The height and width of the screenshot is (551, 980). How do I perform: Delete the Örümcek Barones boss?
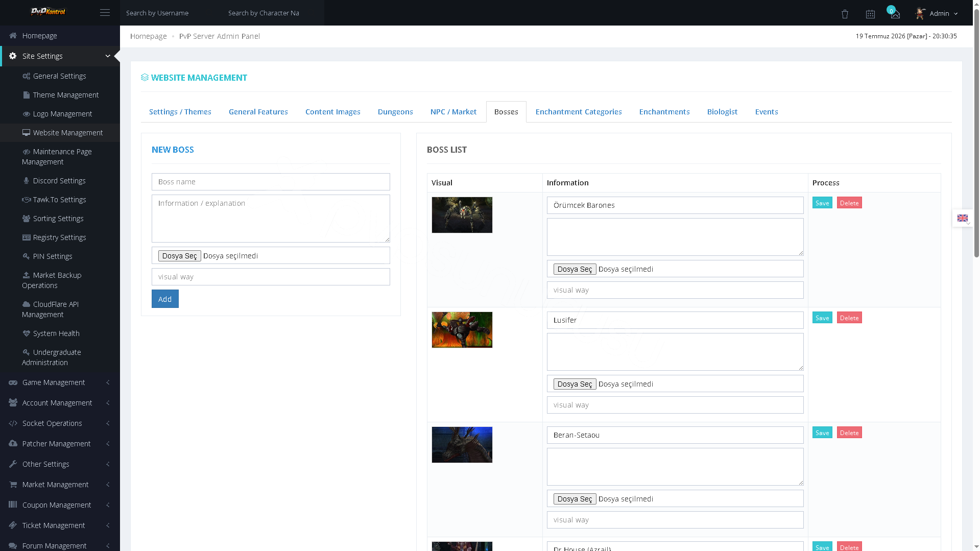[x=849, y=203]
